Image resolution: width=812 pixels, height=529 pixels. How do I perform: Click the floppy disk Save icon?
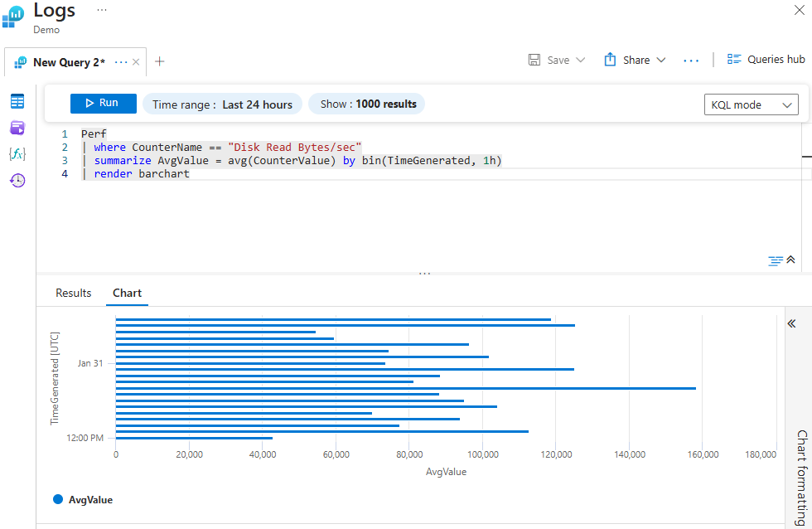(534, 60)
